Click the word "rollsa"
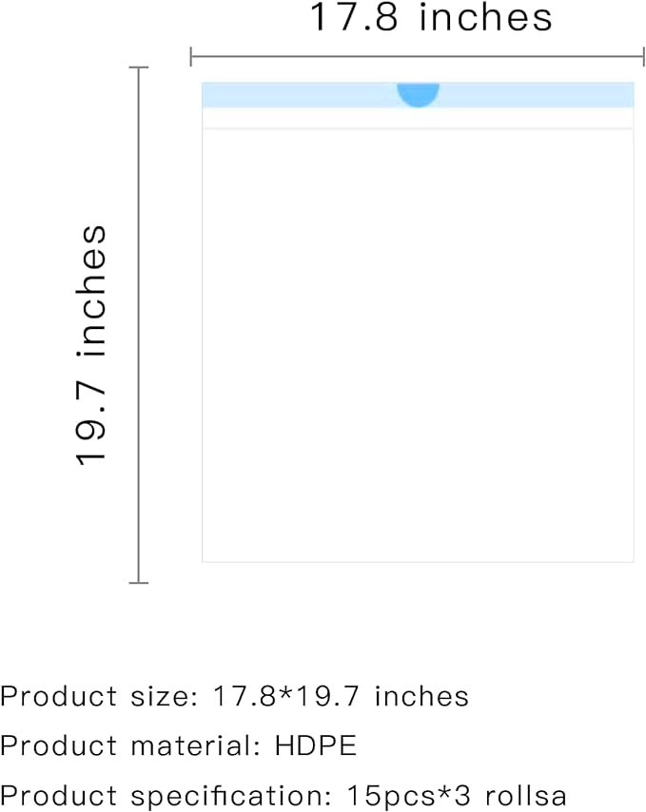The image size is (646, 812). (x=525, y=796)
